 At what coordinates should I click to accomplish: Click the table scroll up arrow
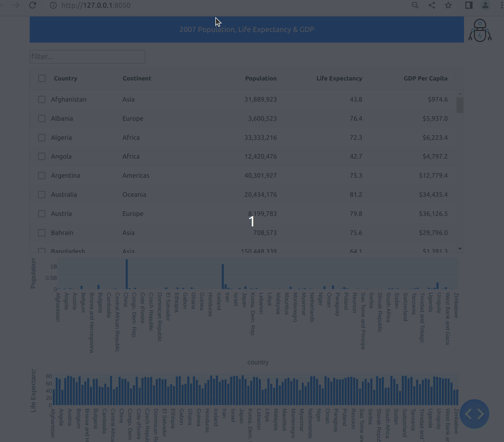[460, 94]
